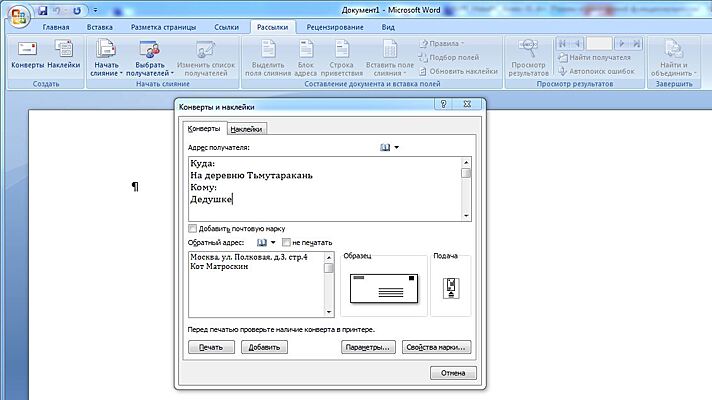Expand the Начать слияние dropdown
The image size is (712, 400).
[107, 73]
